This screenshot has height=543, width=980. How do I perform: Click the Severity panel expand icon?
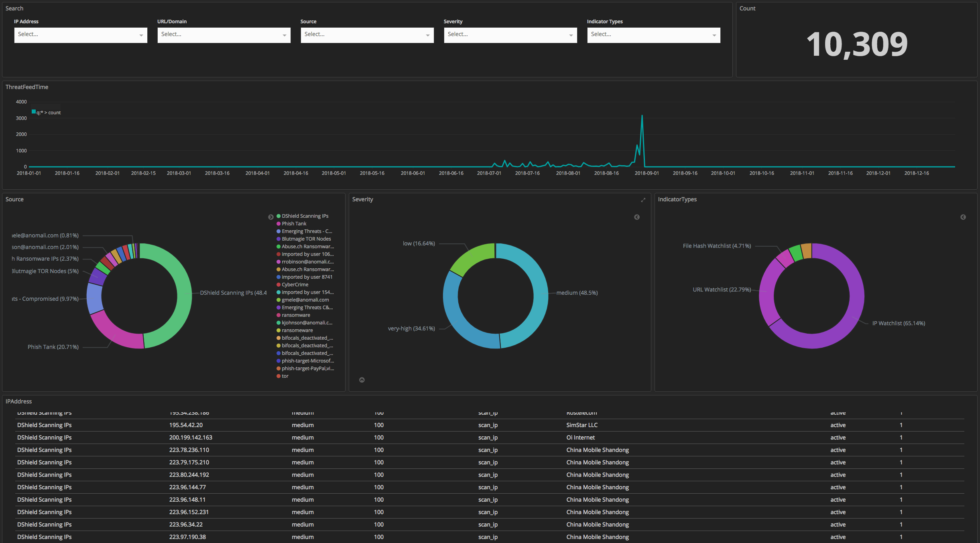pos(643,200)
